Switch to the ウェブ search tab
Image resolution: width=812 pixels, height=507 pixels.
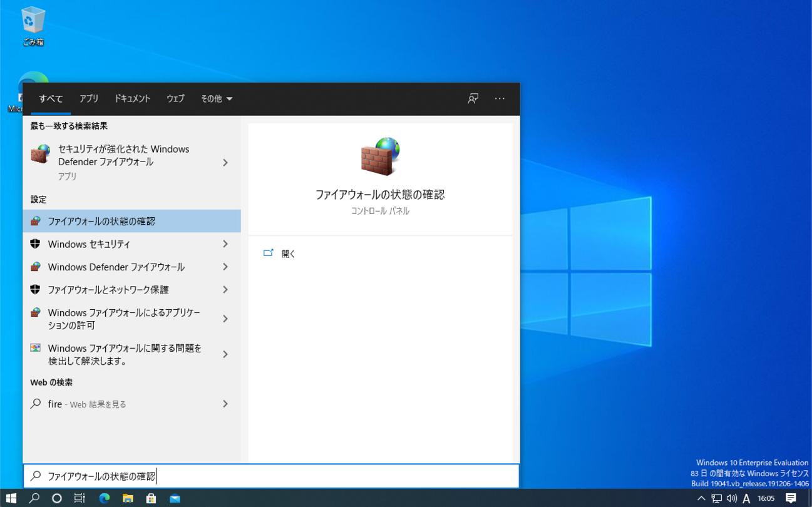pos(175,99)
